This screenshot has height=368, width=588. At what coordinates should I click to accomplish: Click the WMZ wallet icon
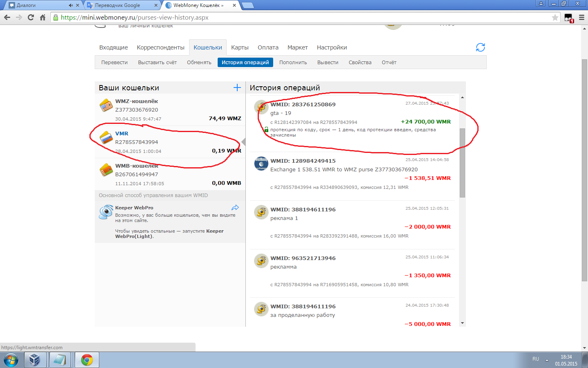click(106, 105)
